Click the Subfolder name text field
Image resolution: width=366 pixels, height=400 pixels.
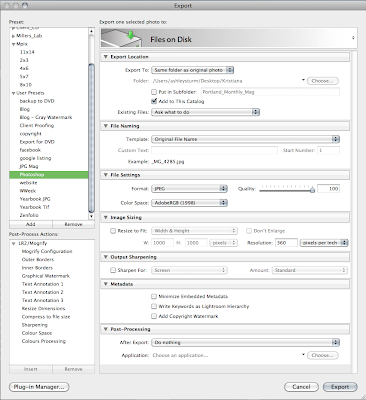click(270, 92)
